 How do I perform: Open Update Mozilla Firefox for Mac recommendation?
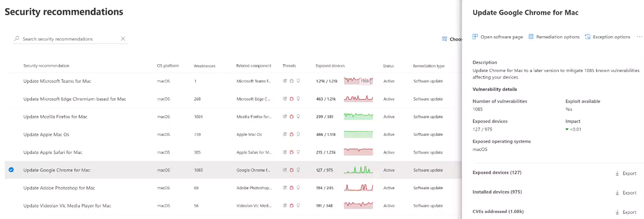[55, 116]
